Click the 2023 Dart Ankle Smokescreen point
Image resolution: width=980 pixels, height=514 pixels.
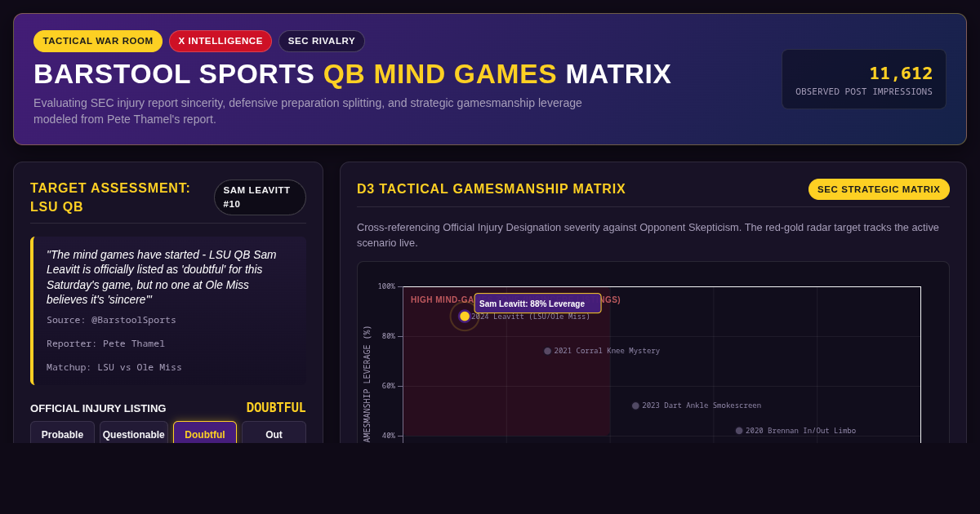635,405
